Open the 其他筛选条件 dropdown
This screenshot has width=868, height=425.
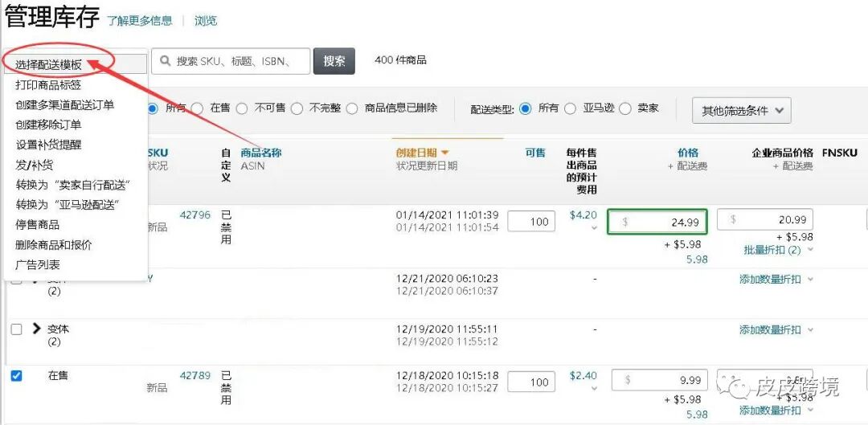point(742,111)
